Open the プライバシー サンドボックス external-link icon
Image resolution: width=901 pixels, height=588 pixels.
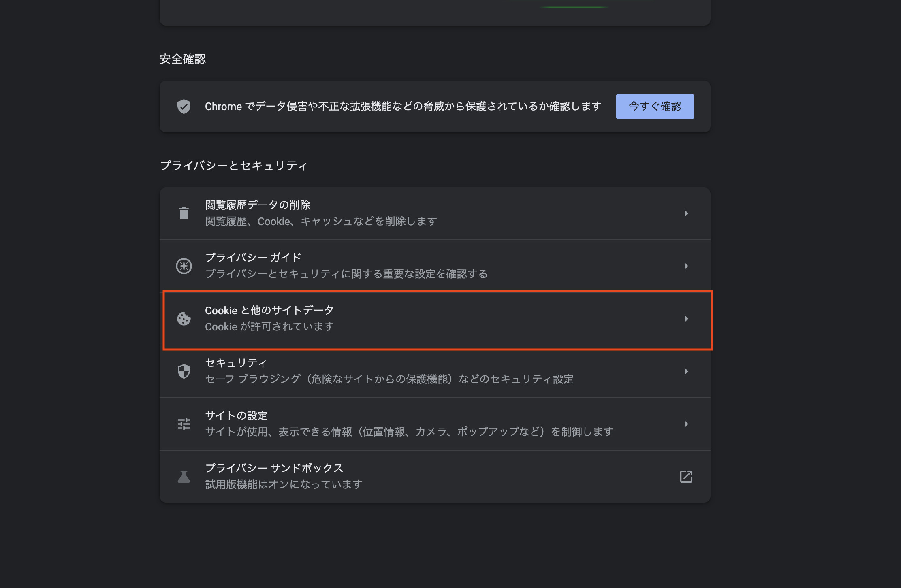[686, 477]
